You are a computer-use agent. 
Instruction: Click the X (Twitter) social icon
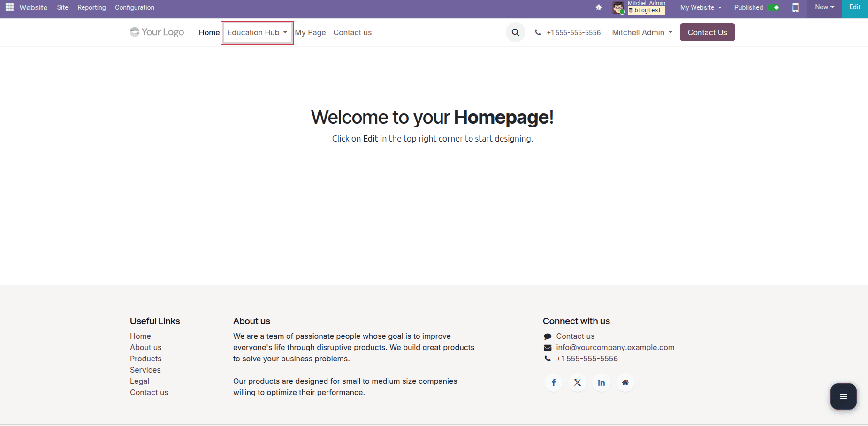[x=578, y=382]
